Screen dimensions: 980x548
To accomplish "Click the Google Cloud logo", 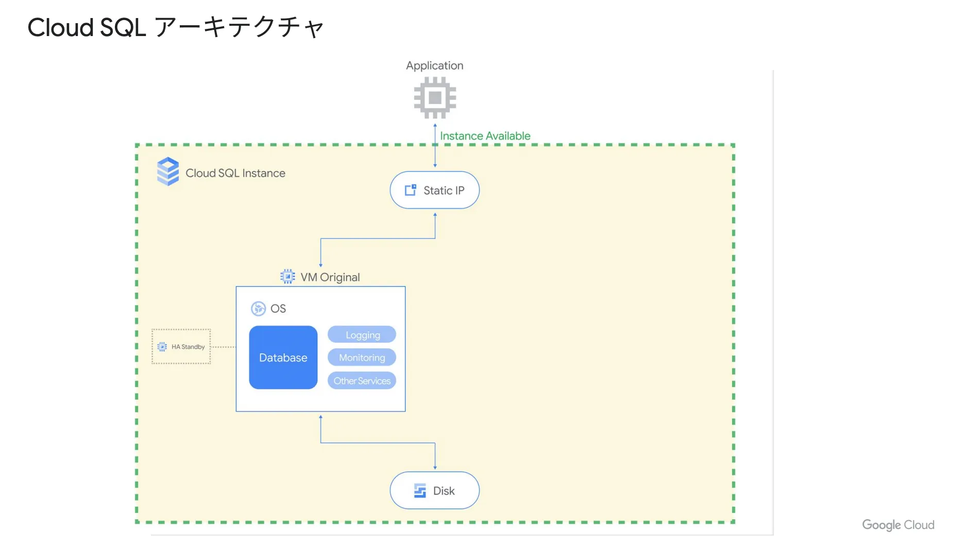I will click(x=898, y=525).
